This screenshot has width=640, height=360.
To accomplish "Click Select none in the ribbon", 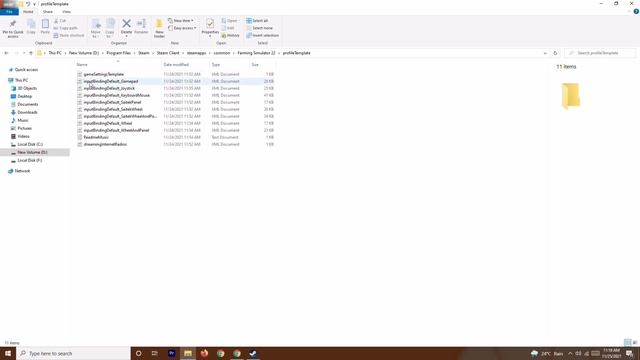I will coord(260,28).
